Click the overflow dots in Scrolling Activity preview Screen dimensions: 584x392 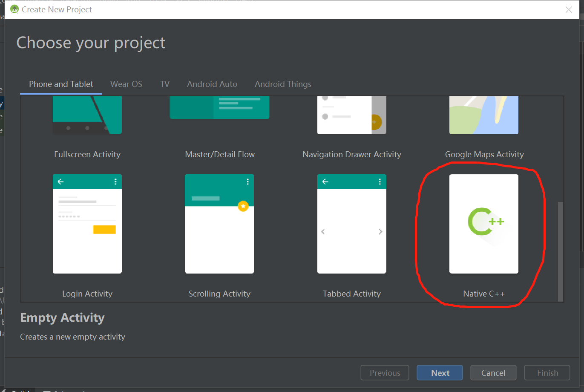coord(247,182)
